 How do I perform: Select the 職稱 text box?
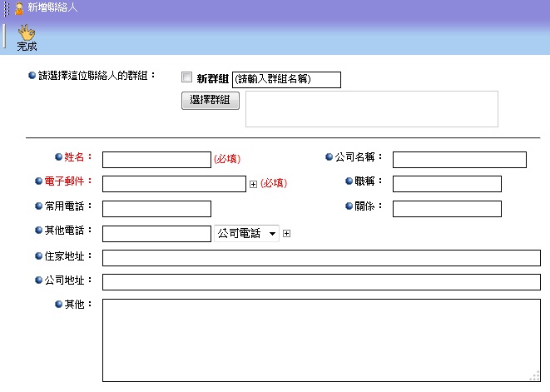447,184
